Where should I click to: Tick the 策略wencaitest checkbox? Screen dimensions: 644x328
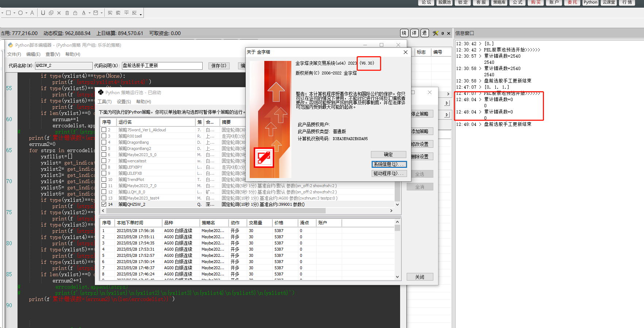click(x=104, y=161)
